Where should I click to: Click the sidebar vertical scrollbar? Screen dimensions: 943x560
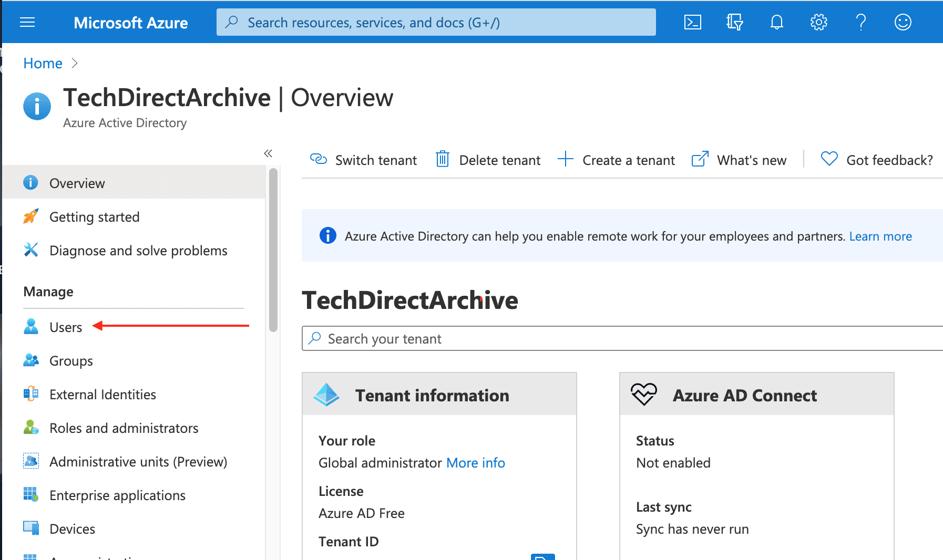click(x=273, y=250)
